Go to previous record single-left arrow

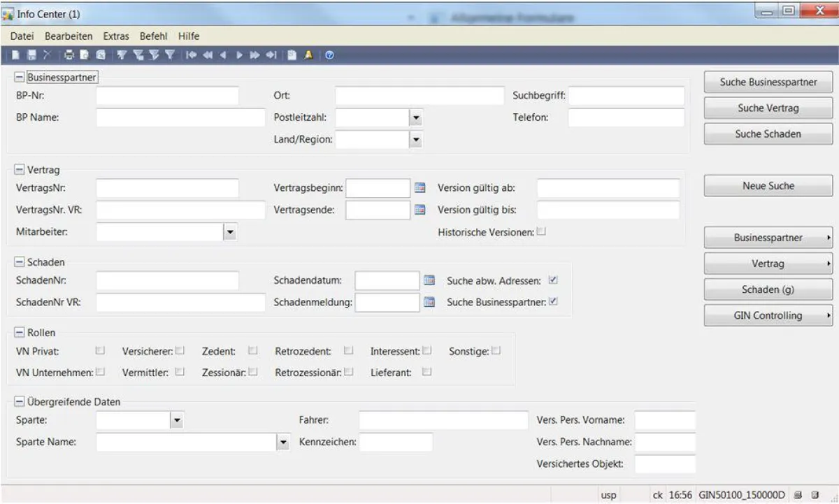pyautogui.click(x=223, y=56)
